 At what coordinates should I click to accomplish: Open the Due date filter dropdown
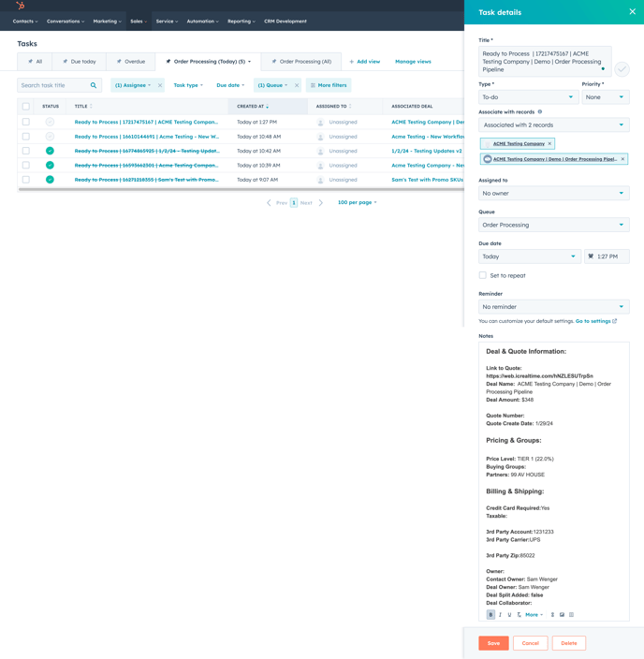(x=230, y=85)
